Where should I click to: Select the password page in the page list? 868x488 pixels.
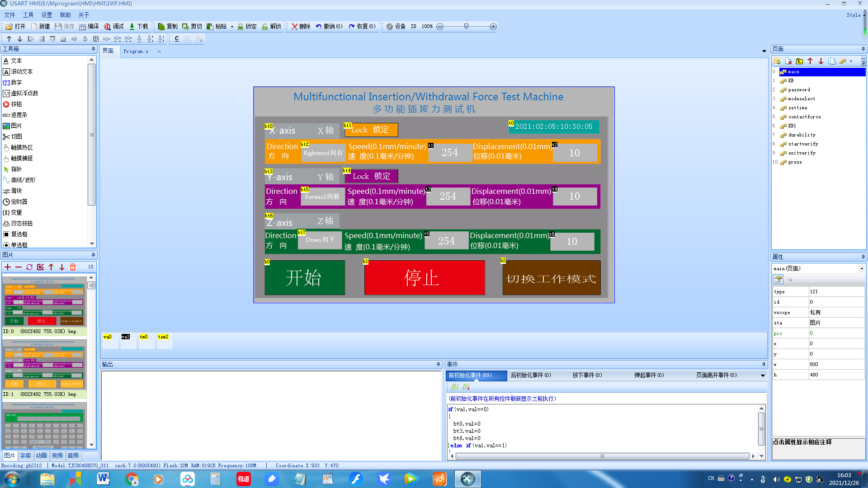[799, 90]
